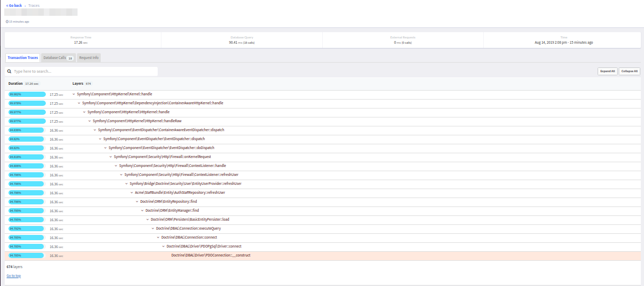
Task: Collapse the BasicEntityPersister::load layer
Action: point(148,220)
